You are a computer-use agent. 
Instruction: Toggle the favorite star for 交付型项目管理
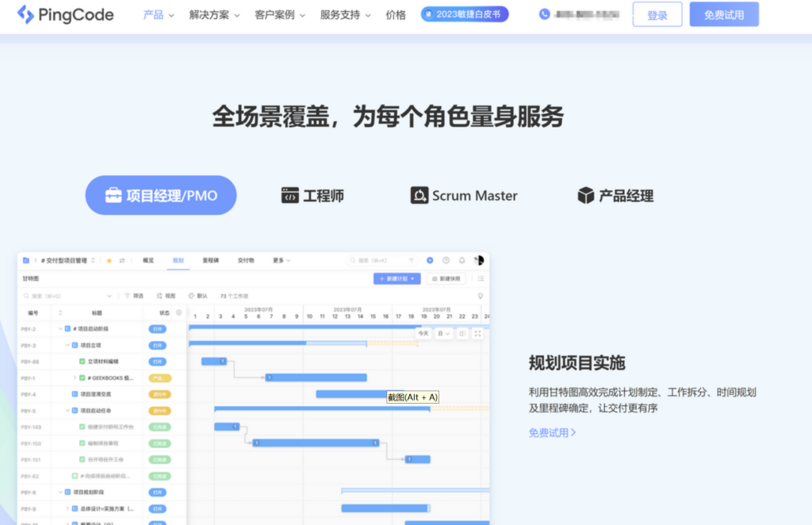[109, 259]
